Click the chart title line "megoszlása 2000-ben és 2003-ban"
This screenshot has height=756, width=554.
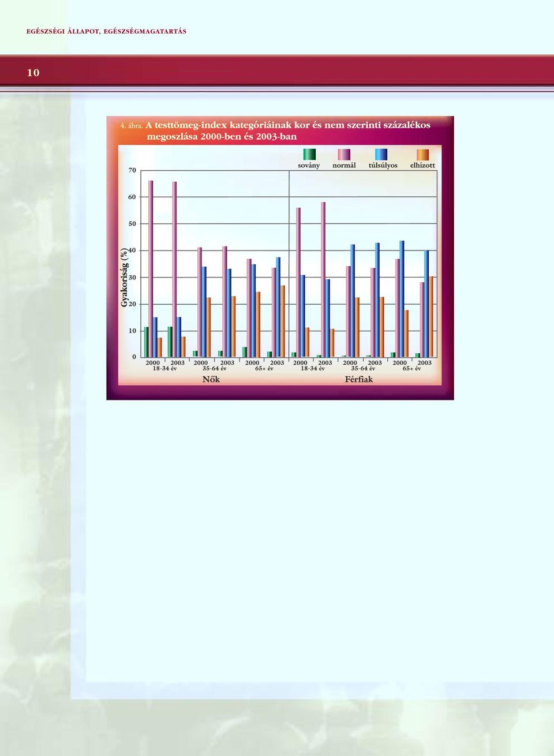(x=222, y=137)
